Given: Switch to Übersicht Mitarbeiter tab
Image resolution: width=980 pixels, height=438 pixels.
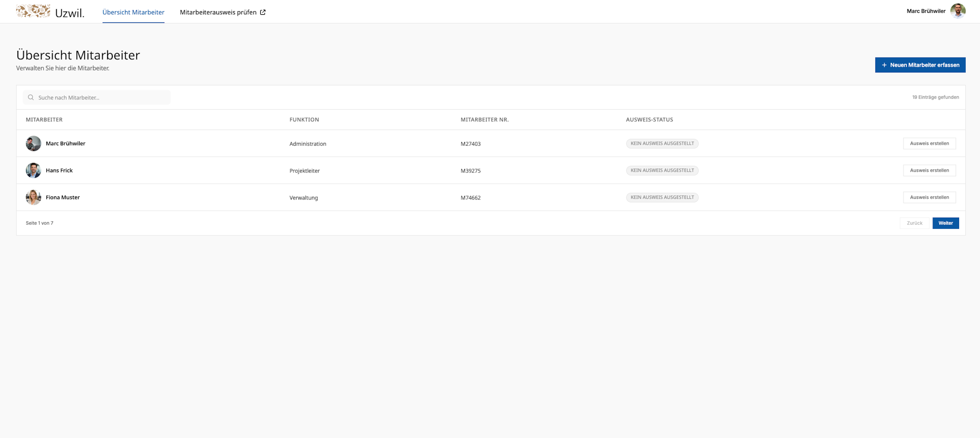Looking at the screenshot, I should pos(133,12).
